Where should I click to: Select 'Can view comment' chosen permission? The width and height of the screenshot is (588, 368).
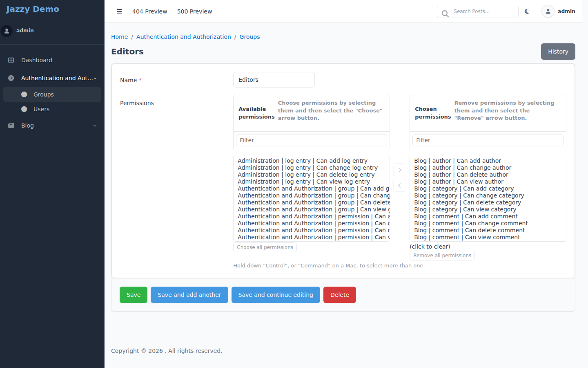pyautogui.click(x=488, y=237)
